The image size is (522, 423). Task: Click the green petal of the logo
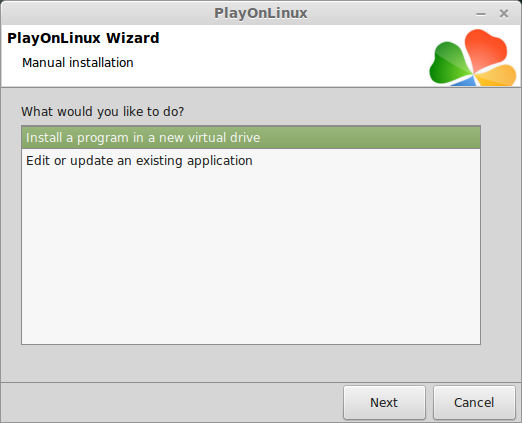(448, 63)
